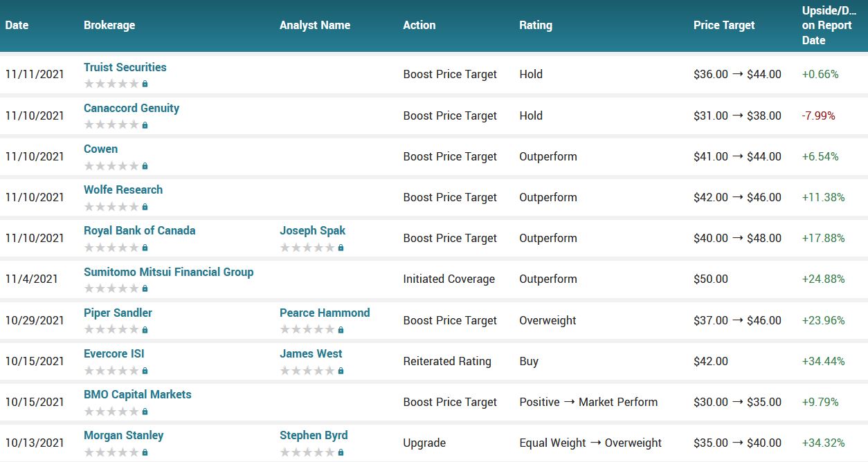Click the lock icon under Pearce Hammond
Screen dimensions: 868x462
pyautogui.click(x=341, y=330)
